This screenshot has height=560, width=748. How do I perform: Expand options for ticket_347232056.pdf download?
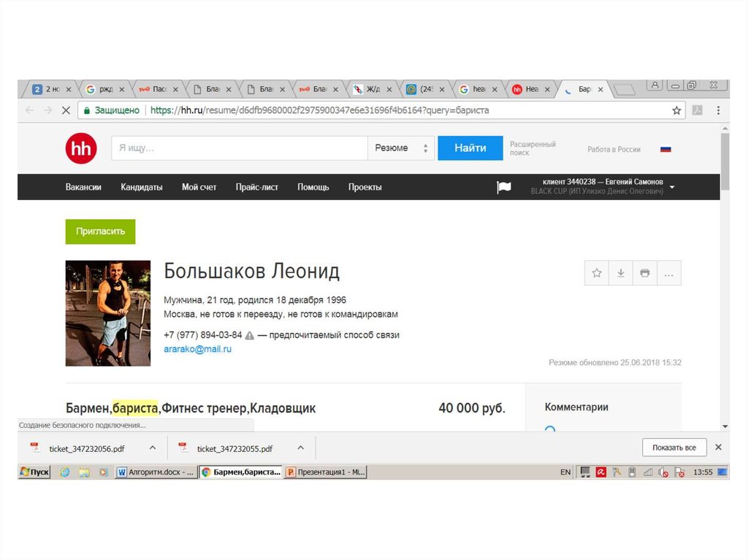pos(153,448)
